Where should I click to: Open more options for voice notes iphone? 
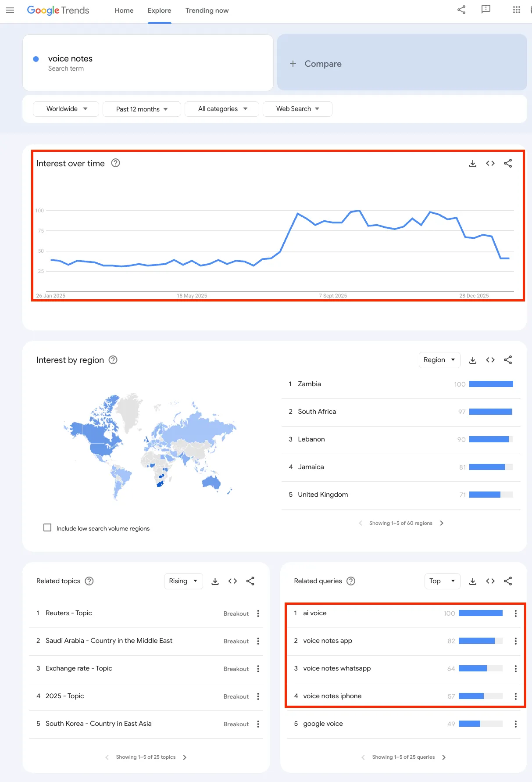(516, 696)
